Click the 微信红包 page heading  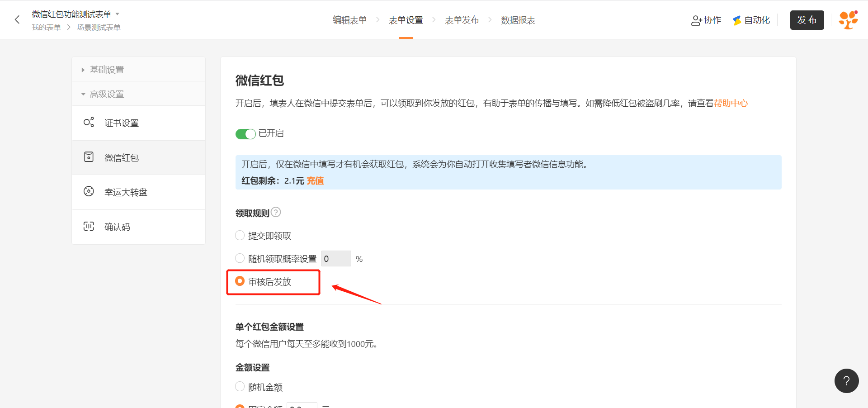pyautogui.click(x=259, y=81)
